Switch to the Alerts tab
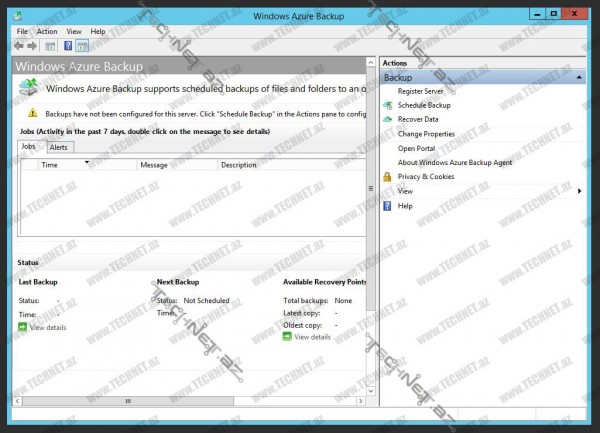 click(x=59, y=147)
